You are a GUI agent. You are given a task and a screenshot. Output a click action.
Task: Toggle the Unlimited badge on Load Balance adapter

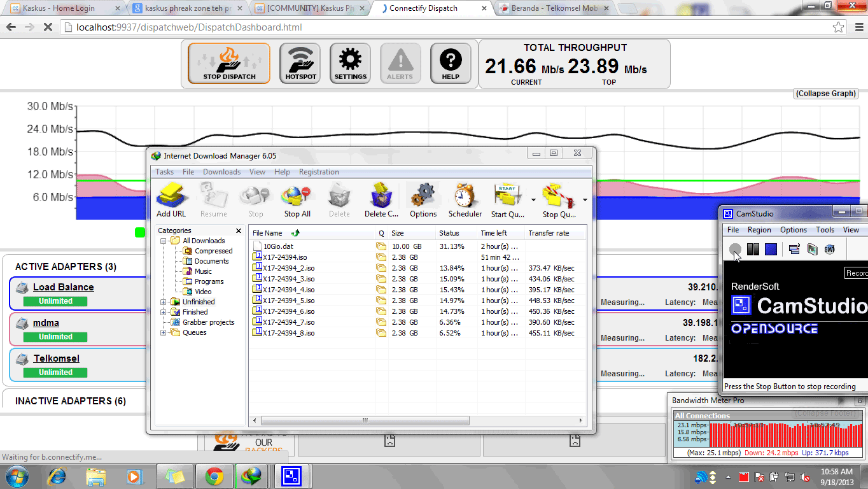(55, 301)
